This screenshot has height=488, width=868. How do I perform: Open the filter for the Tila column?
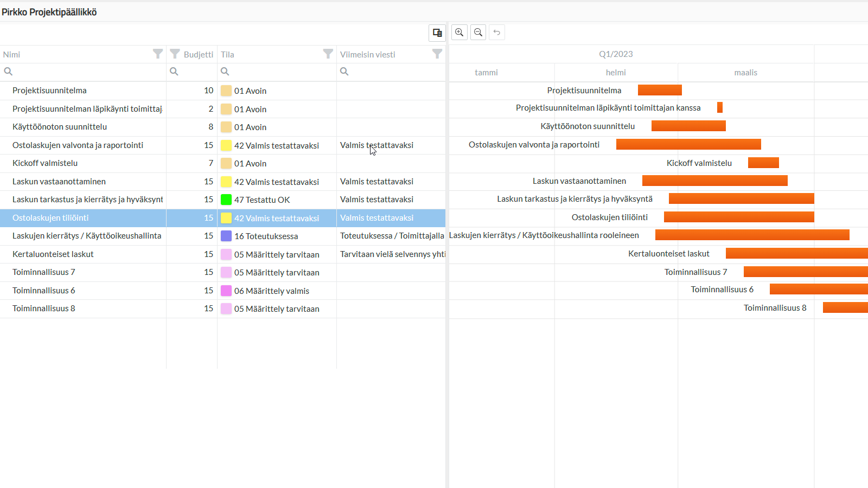pyautogui.click(x=328, y=54)
